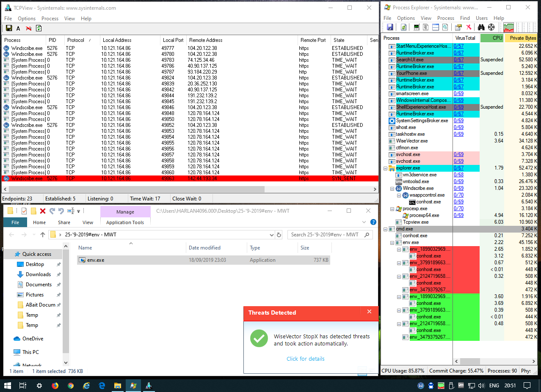The width and height of the screenshot is (541, 392).
Task: Collapse Windscribe.exe tree node
Action: tap(392, 188)
